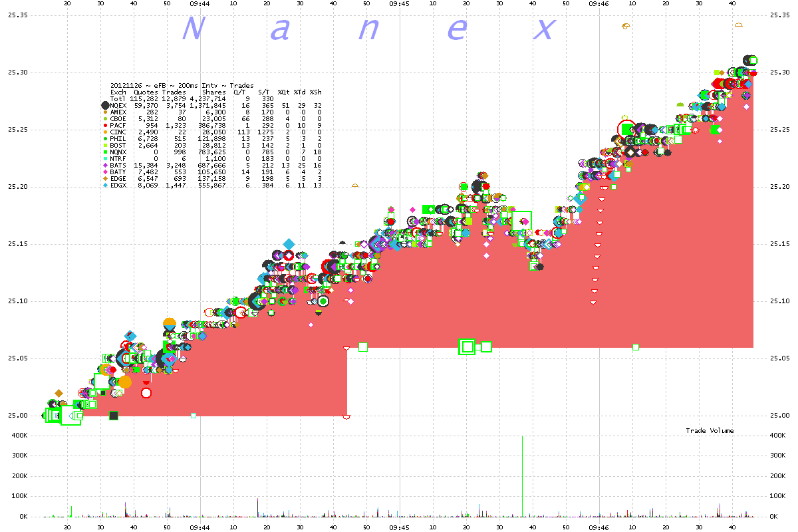
Task: Click the large blue diamond marker at 25.15
Action: tap(289, 244)
